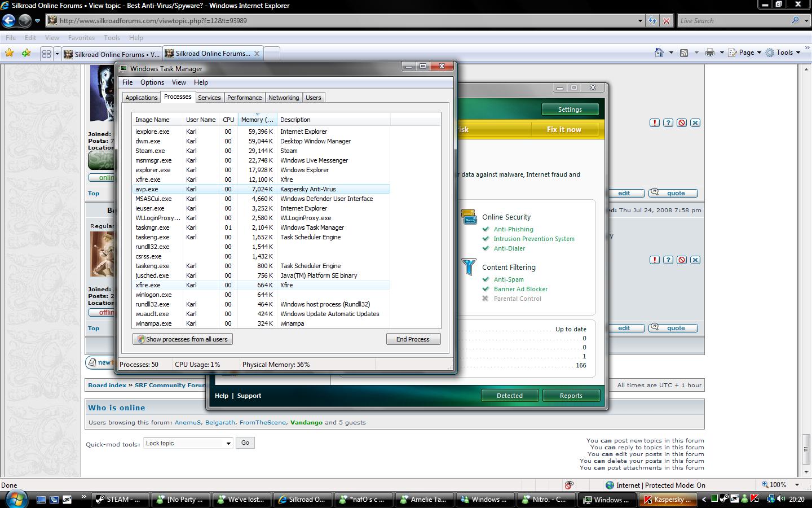
Task: Click the Show Desktop quick launch icon
Action: (x=41, y=500)
